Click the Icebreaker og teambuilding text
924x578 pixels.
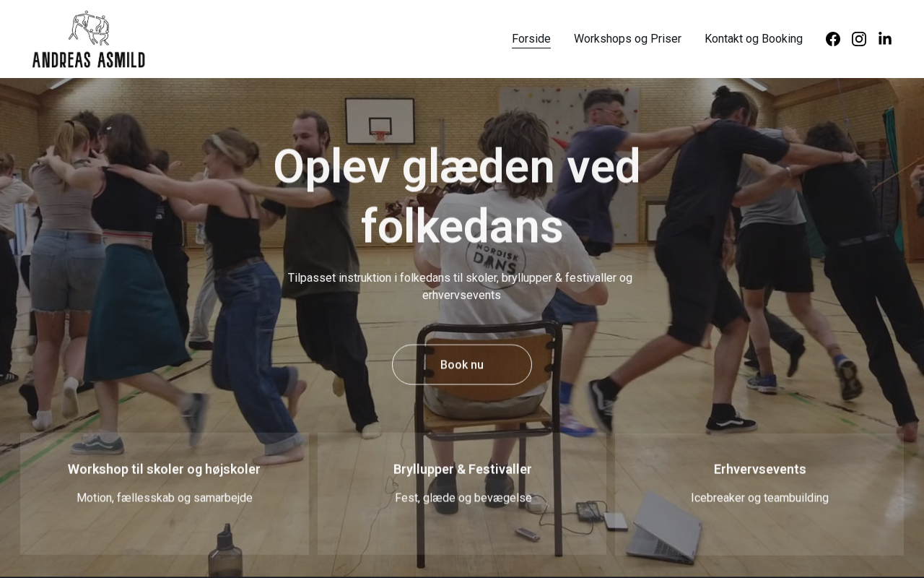[759, 498]
